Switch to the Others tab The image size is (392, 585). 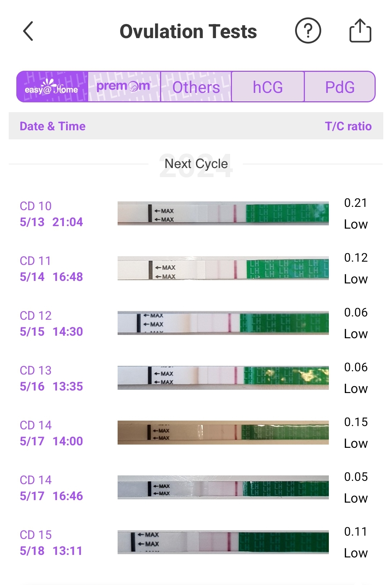click(x=196, y=87)
